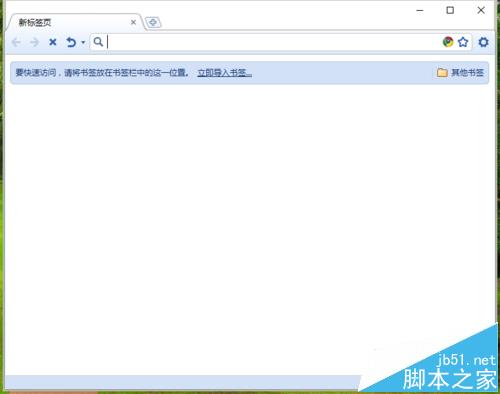Close the browser window
This screenshot has width=500, height=394.
[481, 10]
